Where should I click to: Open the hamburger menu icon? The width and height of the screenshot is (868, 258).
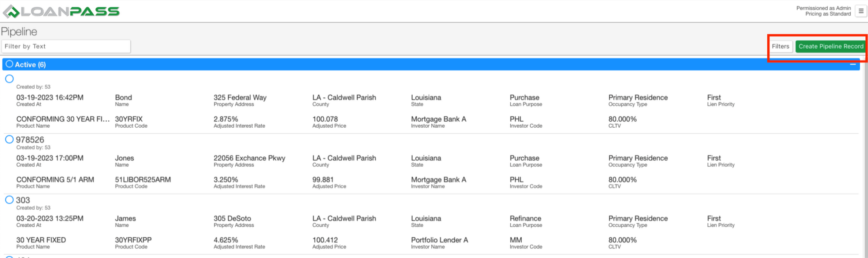[x=861, y=11]
